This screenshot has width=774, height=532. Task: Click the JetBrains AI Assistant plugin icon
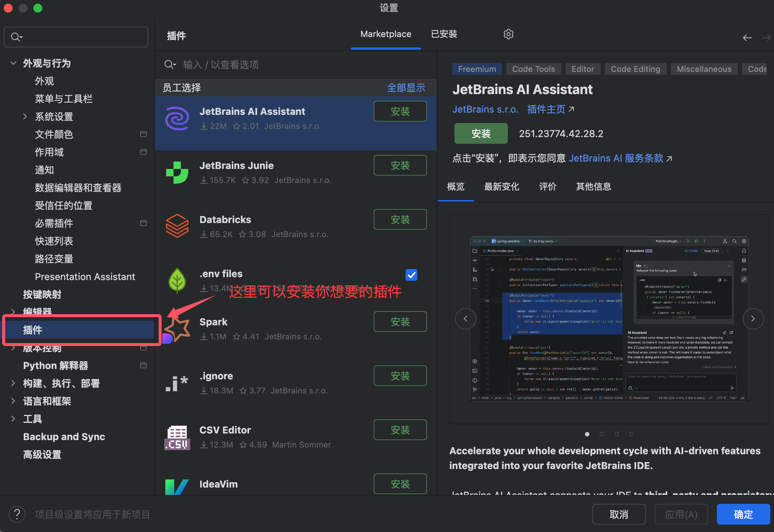[177, 119]
